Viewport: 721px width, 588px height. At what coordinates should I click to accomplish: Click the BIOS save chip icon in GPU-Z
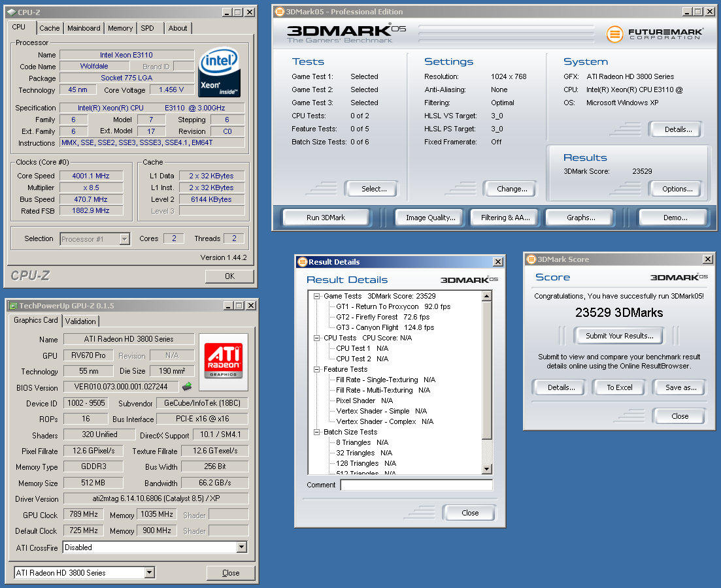187,387
